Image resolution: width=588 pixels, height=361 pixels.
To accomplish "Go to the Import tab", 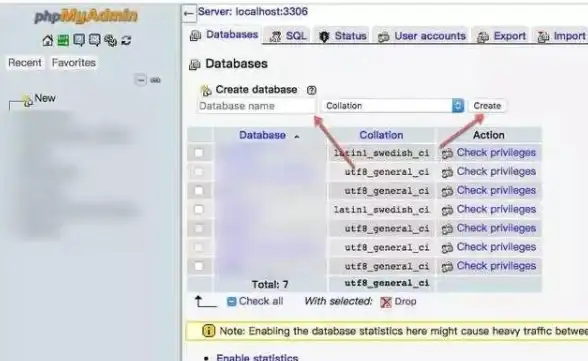I will (x=561, y=36).
